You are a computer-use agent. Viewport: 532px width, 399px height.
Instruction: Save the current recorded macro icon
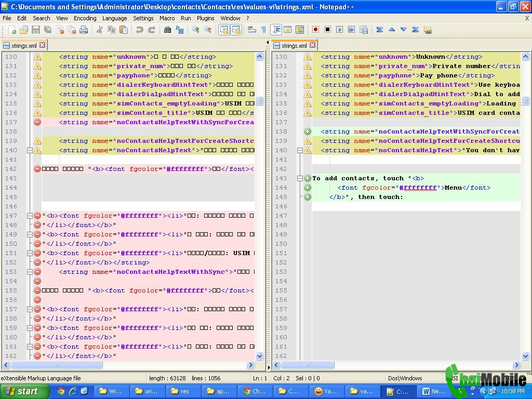364,30
